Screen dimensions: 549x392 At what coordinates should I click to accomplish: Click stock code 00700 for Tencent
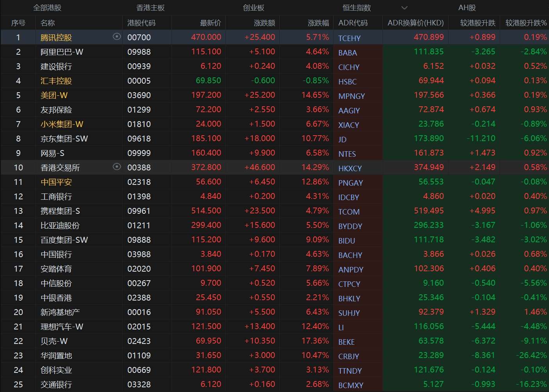click(139, 37)
